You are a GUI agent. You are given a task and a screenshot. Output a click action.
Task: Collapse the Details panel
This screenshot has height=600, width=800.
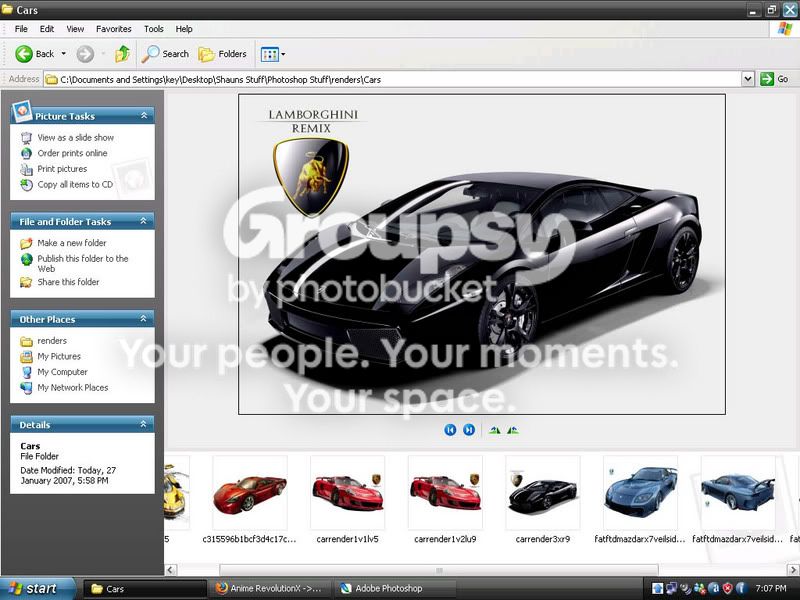click(x=143, y=424)
